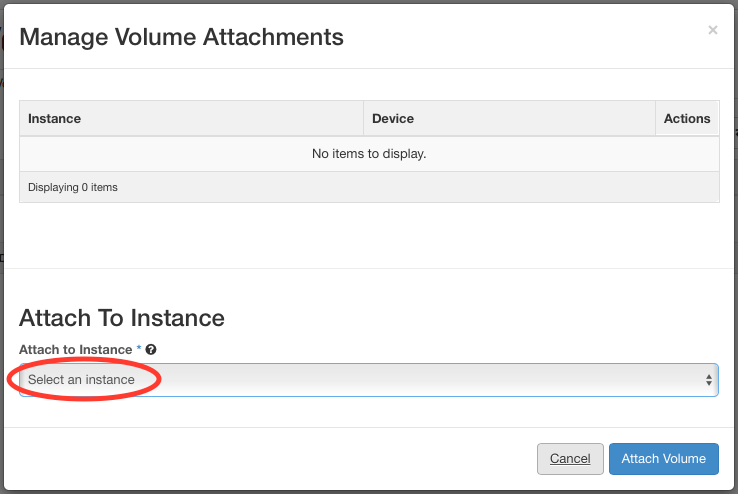This screenshot has height=494, width=738.
Task: Click the No items to display row
Action: 369,154
